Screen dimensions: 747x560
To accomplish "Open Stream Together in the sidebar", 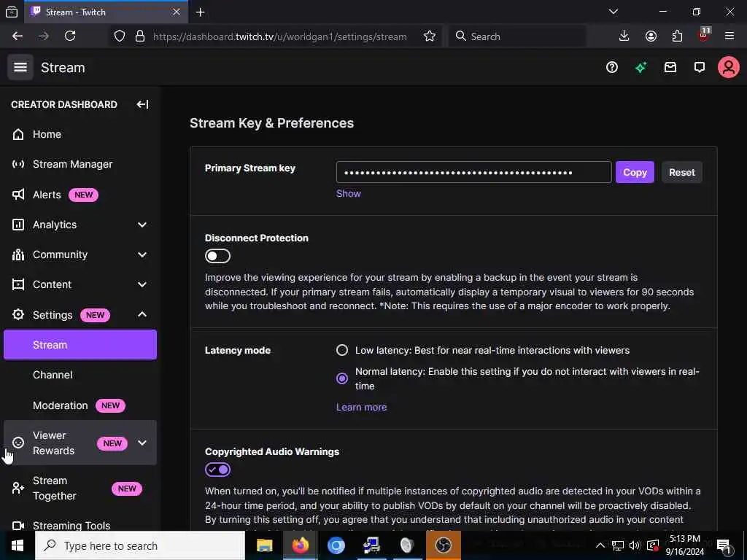I will (x=80, y=488).
